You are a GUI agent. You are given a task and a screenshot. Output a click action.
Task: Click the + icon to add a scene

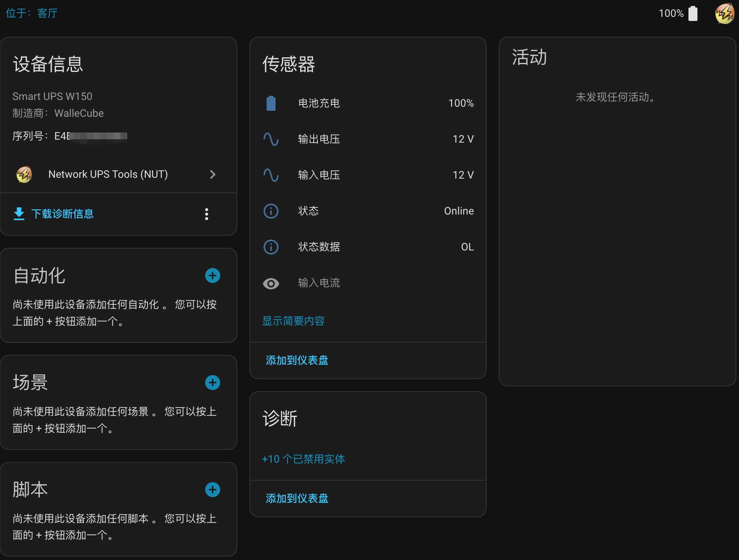(x=212, y=383)
